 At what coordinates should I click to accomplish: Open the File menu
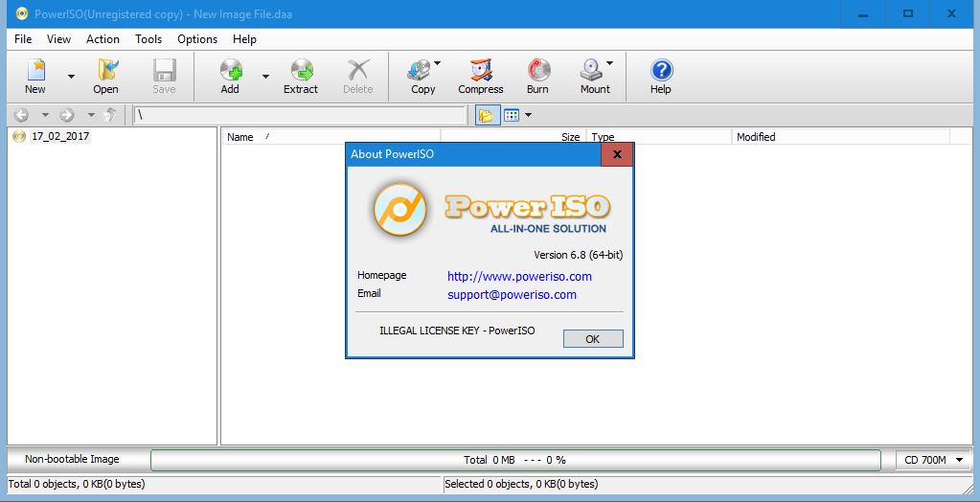tap(23, 38)
